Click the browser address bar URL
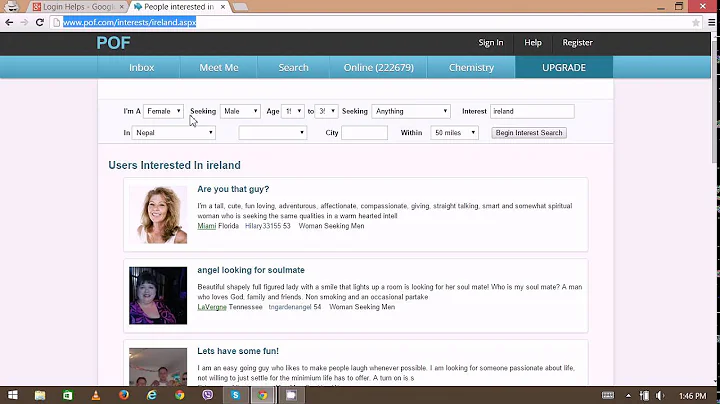Viewport: 720px width, 404px height. coord(129,22)
